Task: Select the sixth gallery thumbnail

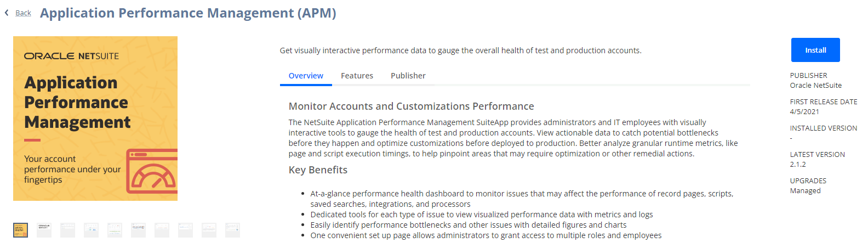Action: pos(138,230)
